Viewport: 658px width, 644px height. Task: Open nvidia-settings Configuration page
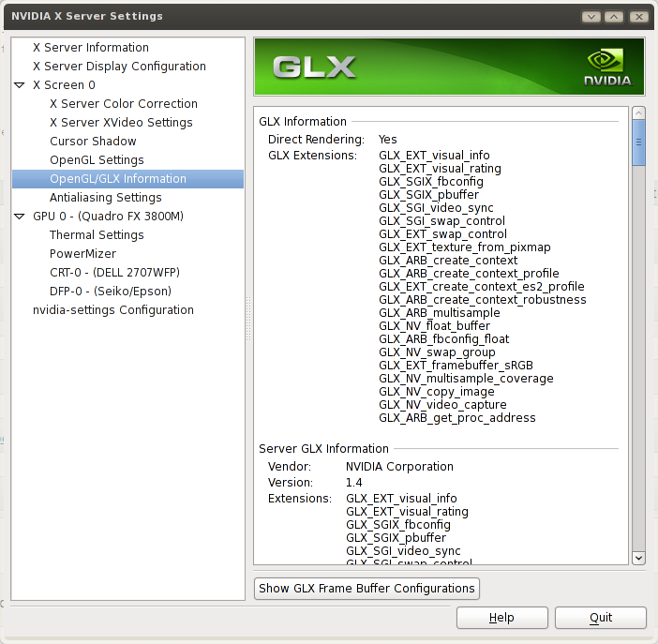click(113, 310)
